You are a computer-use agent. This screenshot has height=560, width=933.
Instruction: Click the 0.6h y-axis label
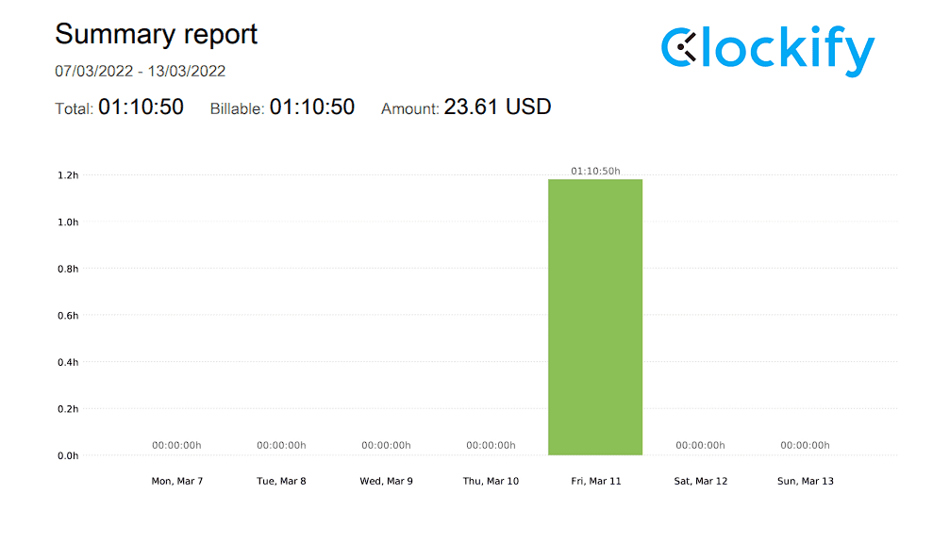click(67, 316)
